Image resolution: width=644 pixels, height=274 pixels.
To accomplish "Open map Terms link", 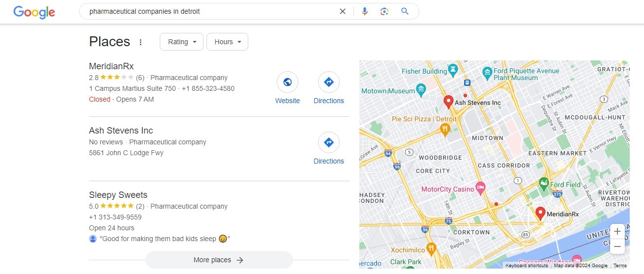I will pos(620,266).
